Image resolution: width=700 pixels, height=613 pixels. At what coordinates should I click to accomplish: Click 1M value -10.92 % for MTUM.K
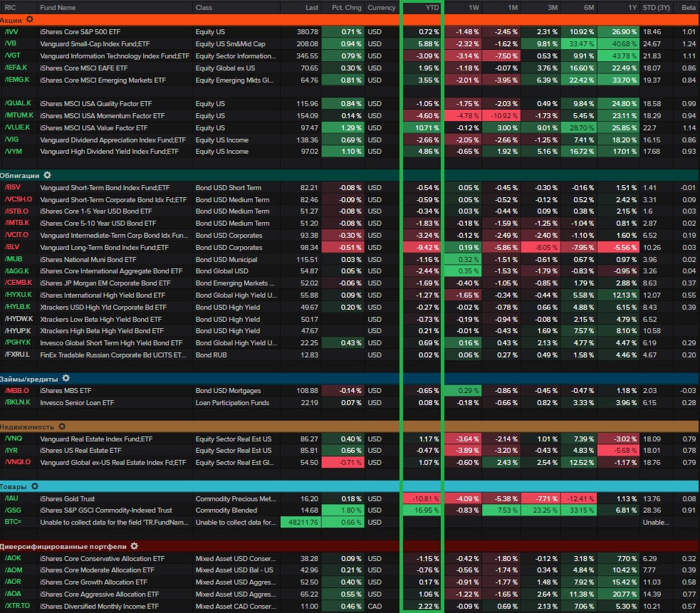(x=502, y=115)
